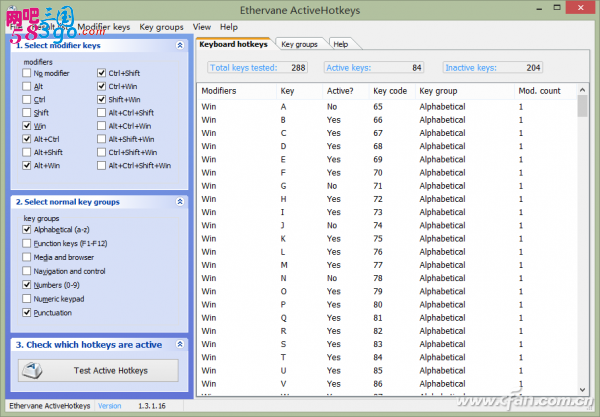Image resolution: width=600 pixels, height=417 pixels.
Task: Uncheck the Ctrl+Win checkbox
Action: [101, 86]
